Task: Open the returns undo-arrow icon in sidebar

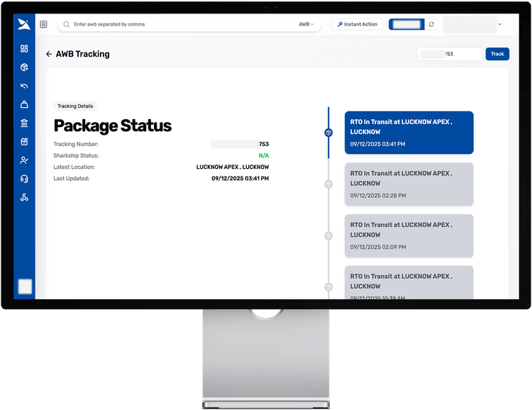Action: point(24,86)
